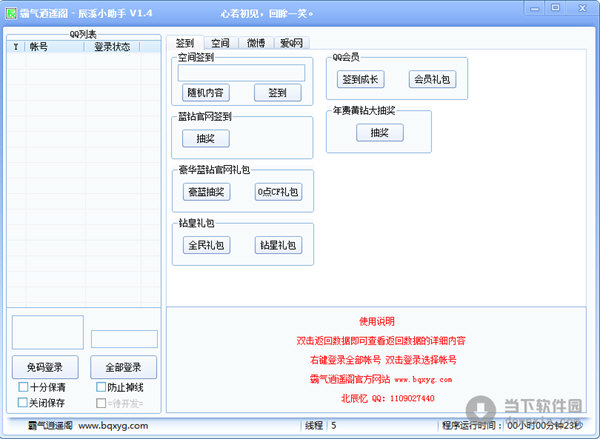Click the www.bqxyg.com text in instructions
Screen dimensions: 600x439
coord(423,380)
